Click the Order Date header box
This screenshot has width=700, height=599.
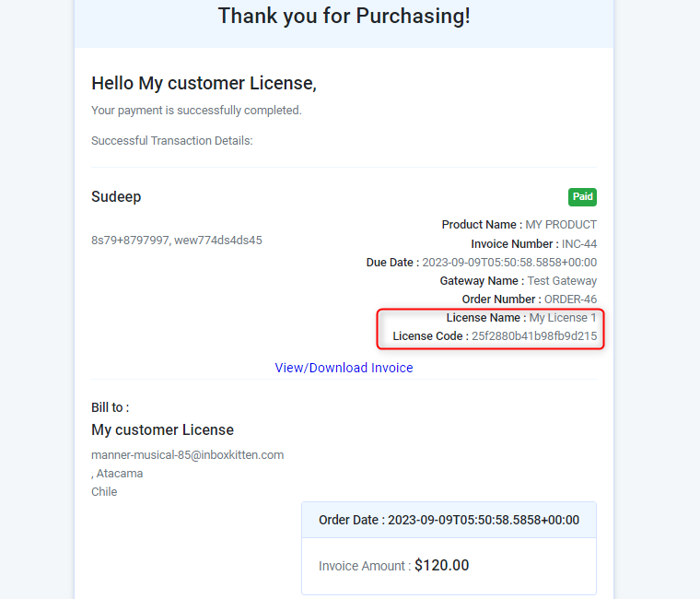click(x=449, y=520)
